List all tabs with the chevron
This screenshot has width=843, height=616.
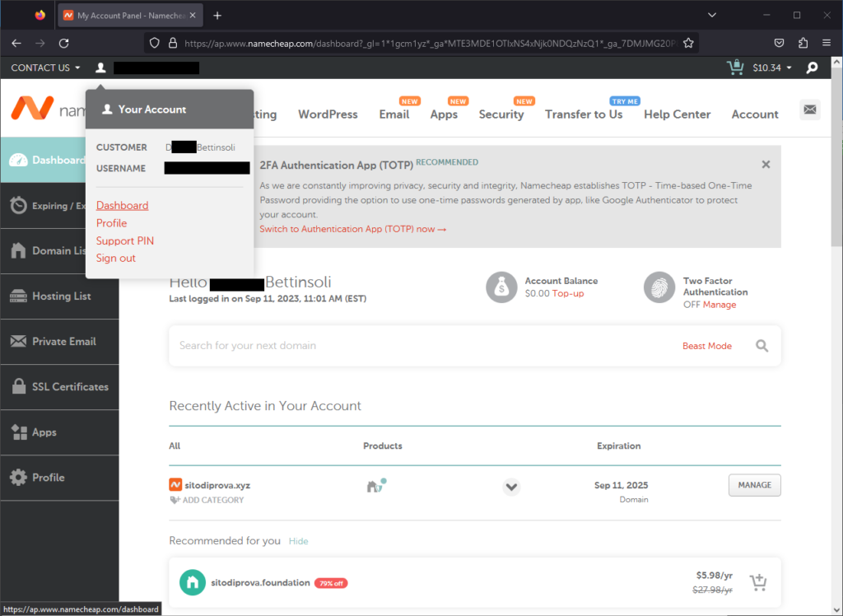(712, 15)
